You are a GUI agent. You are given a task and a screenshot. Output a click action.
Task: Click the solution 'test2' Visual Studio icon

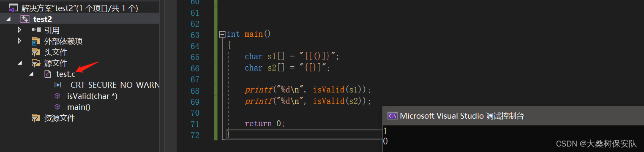[13, 8]
